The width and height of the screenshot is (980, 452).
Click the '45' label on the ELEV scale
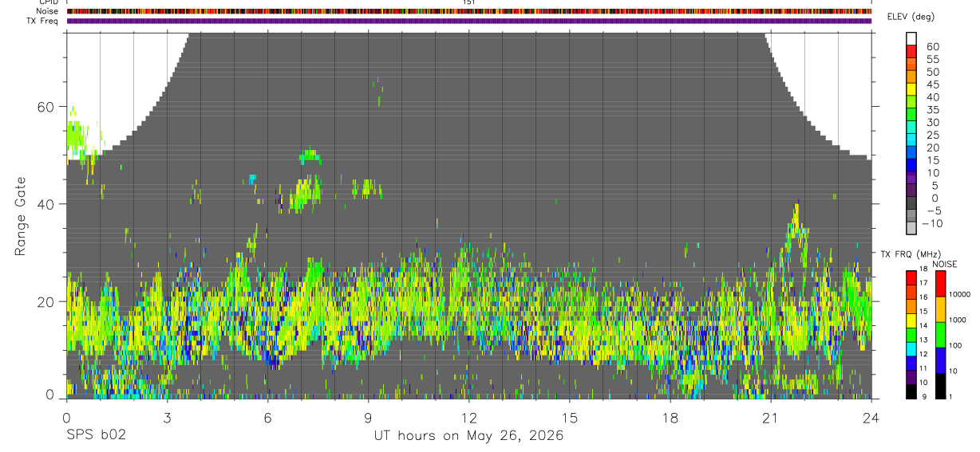(932, 85)
